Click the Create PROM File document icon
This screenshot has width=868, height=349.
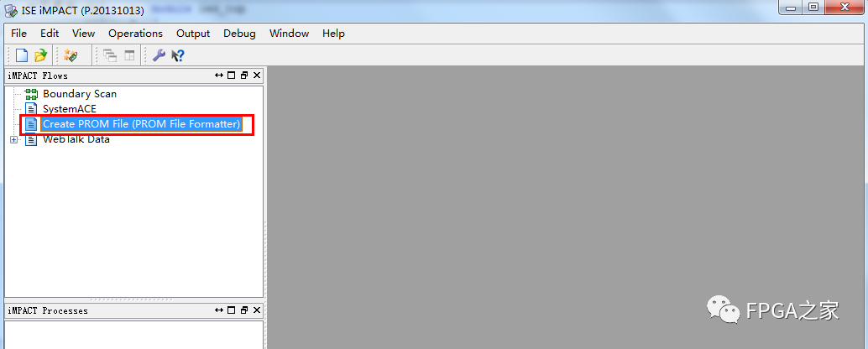[32, 124]
